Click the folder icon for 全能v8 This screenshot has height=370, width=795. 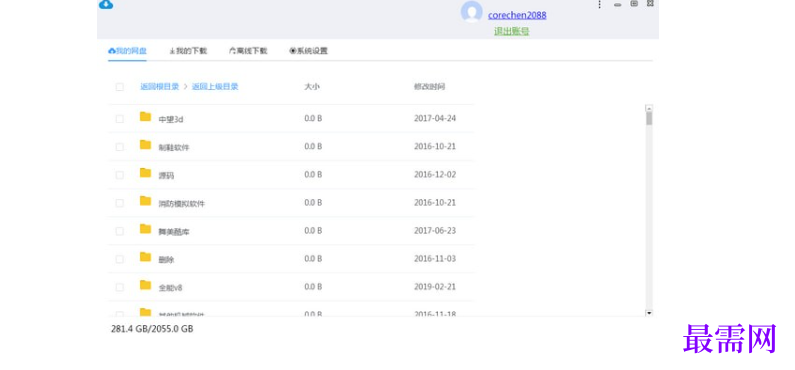[x=146, y=285]
